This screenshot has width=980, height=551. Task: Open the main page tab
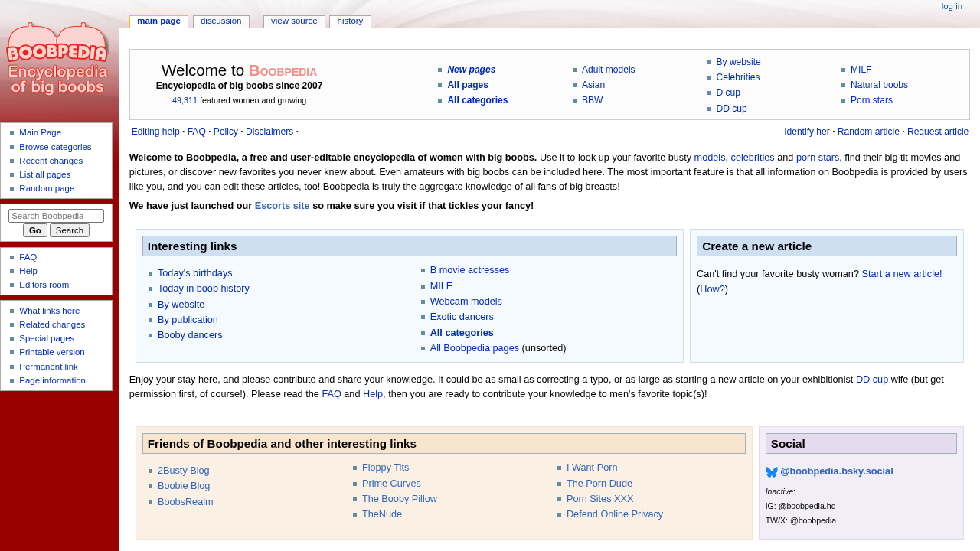[158, 21]
